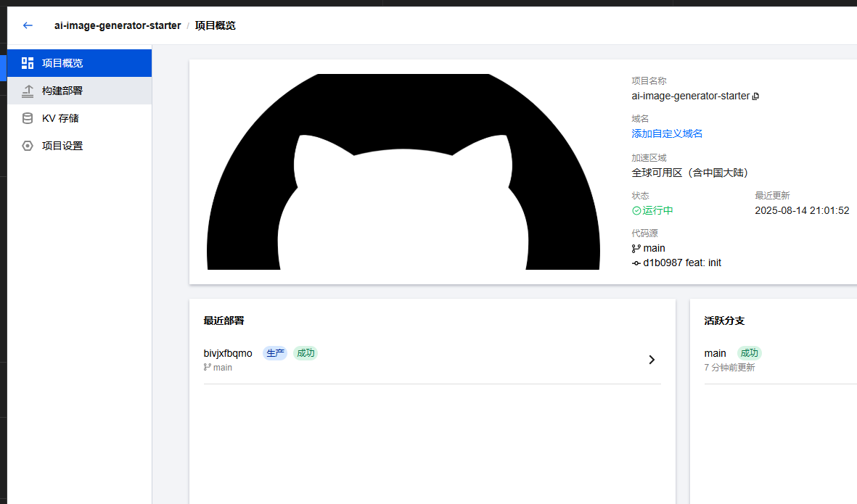Click the 生产 tag on bivjxfbqmo
The height and width of the screenshot is (504, 857).
[x=275, y=353]
